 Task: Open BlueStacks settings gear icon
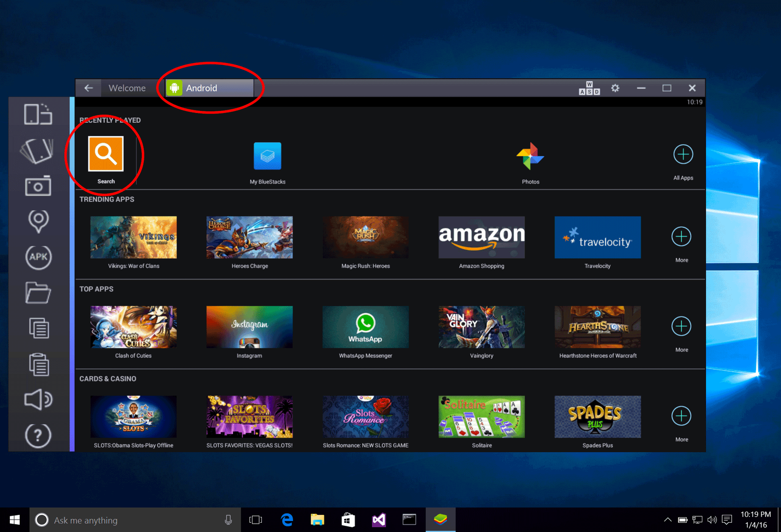tap(615, 88)
